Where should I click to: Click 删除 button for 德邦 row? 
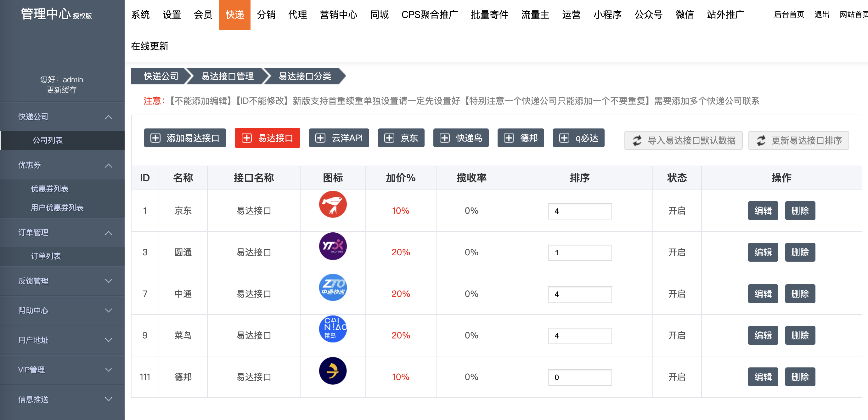pos(800,377)
